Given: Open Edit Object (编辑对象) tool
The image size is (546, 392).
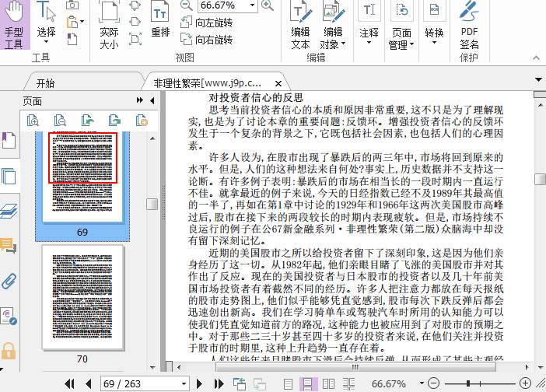Looking at the screenshot, I should coord(333,25).
